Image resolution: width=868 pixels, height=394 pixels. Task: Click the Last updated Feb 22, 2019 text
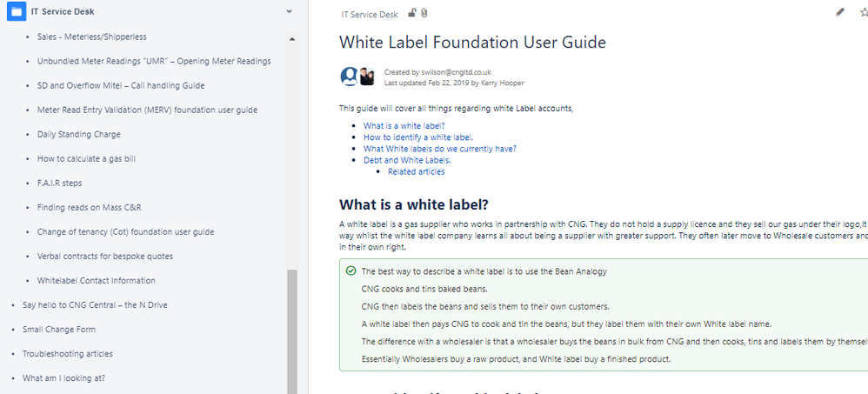tap(454, 83)
